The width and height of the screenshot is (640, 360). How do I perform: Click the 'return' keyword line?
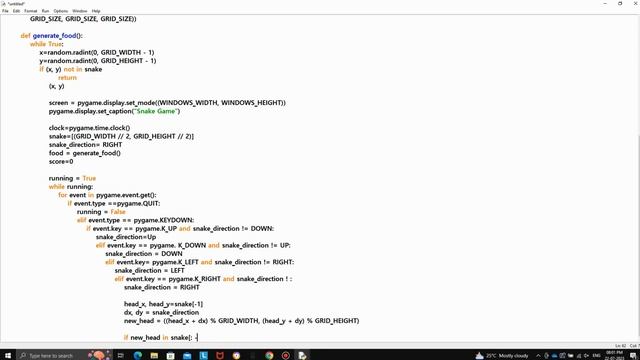point(67,78)
